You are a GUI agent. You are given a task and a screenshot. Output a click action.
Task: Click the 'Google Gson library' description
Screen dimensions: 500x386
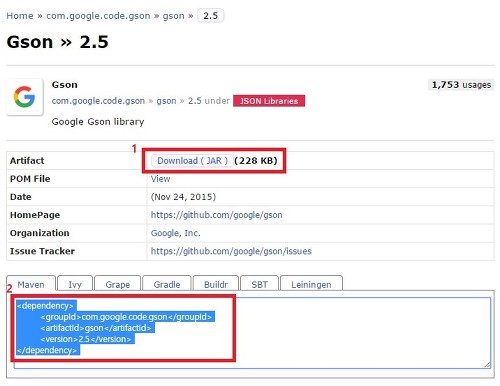pyautogui.click(x=98, y=122)
